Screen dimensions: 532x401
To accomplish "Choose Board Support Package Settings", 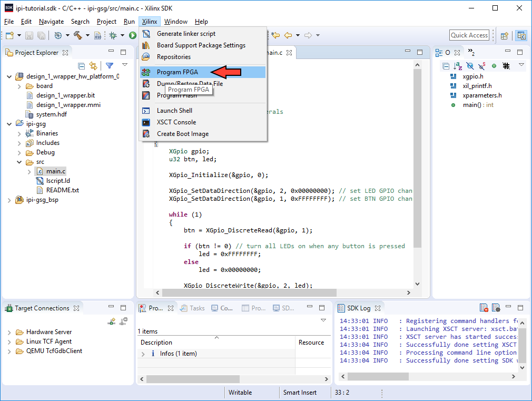I will pyautogui.click(x=203, y=45).
